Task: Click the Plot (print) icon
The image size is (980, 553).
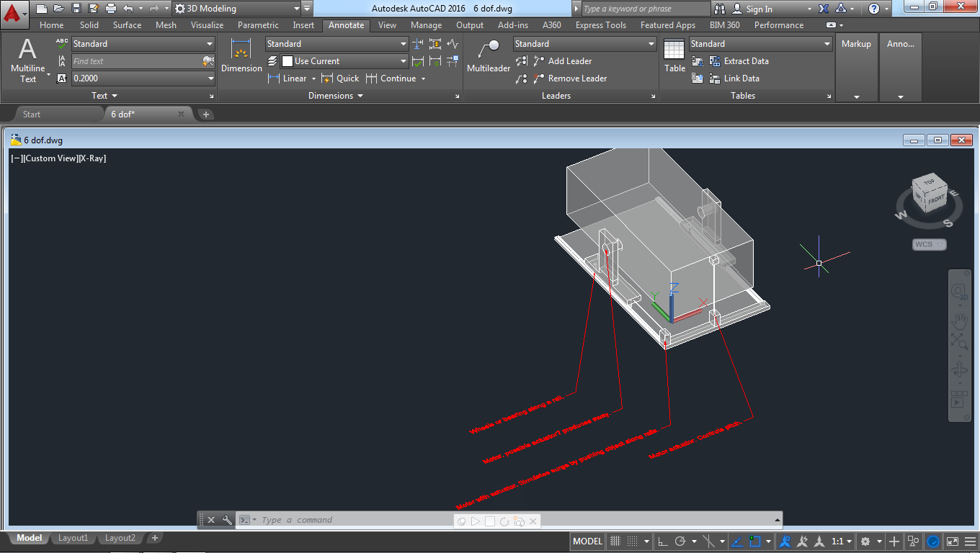Action: coord(110,9)
